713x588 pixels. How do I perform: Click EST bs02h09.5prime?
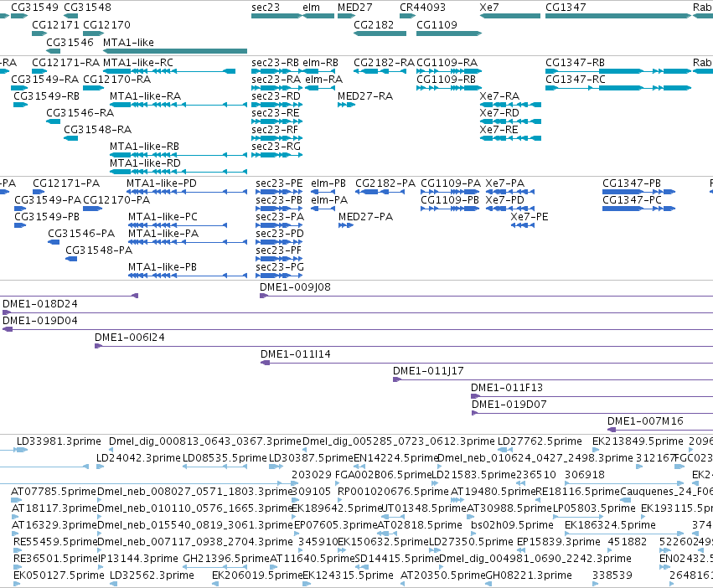[x=512, y=525]
